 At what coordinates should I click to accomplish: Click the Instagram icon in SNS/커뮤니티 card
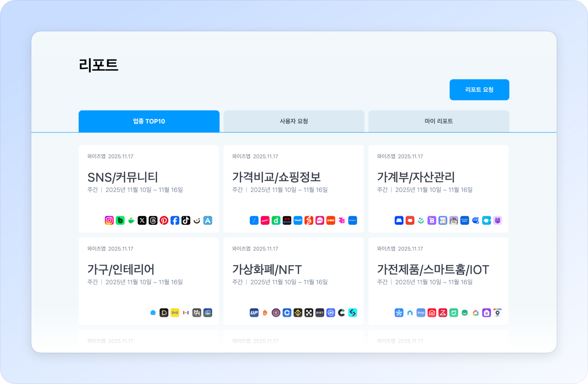109,221
